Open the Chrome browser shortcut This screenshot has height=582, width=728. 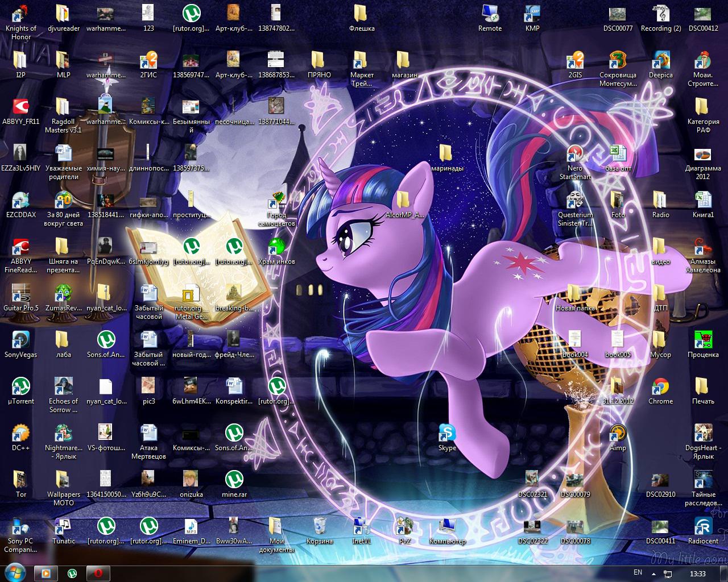[x=661, y=391]
